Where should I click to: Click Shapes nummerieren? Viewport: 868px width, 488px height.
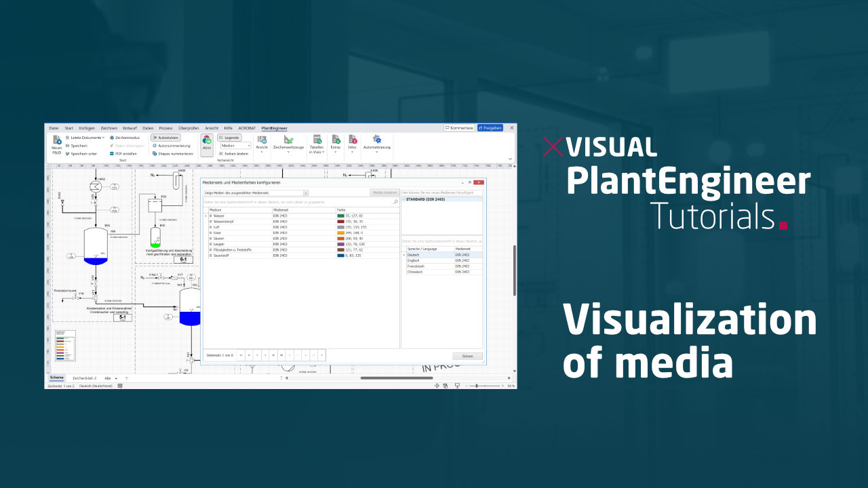[172, 154]
